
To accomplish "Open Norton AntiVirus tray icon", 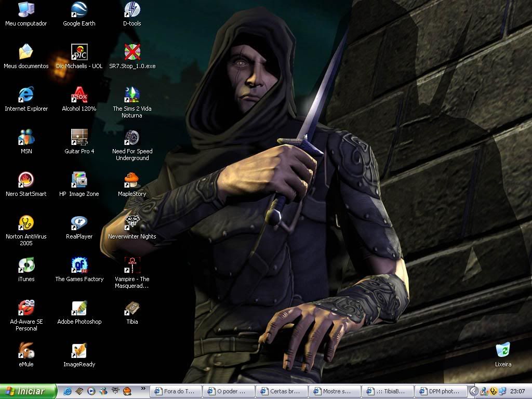I will pos(494,392).
